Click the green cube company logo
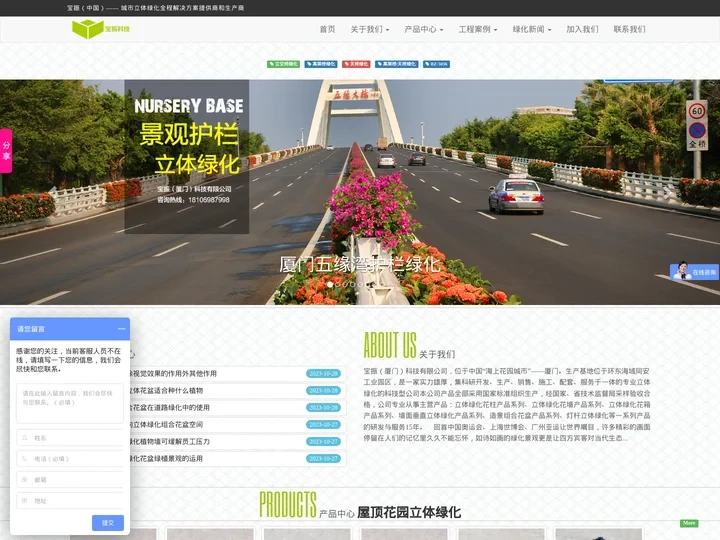 [101, 29]
